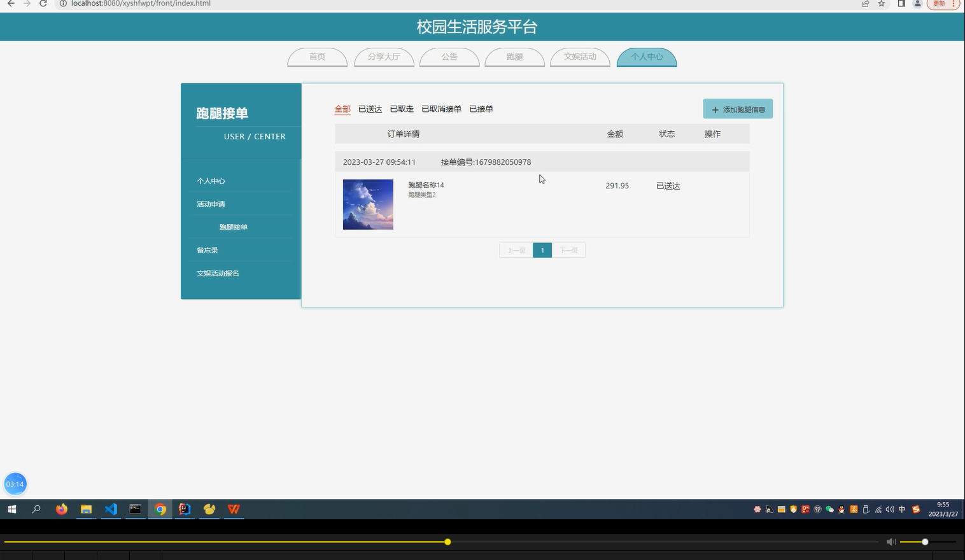Open WPS Office from the taskbar

click(233, 509)
